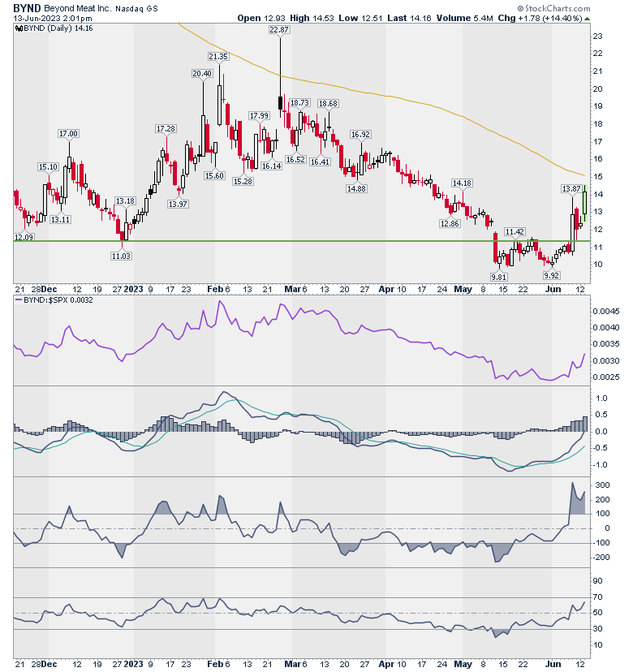Click the -200 level on CCI axis

pos(601,557)
